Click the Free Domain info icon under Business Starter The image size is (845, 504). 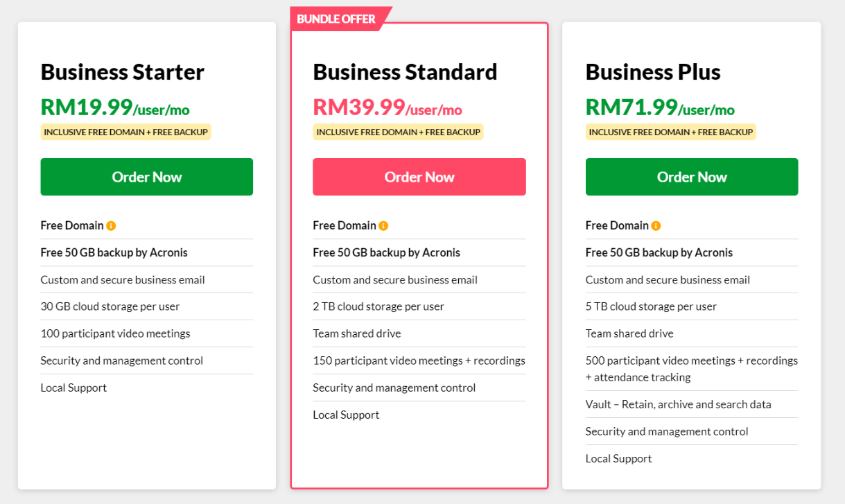[111, 226]
